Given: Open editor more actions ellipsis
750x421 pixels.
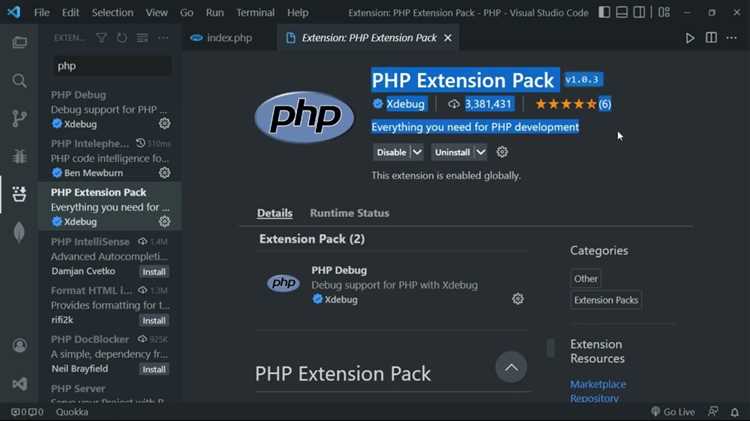Looking at the screenshot, I should point(732,38).
